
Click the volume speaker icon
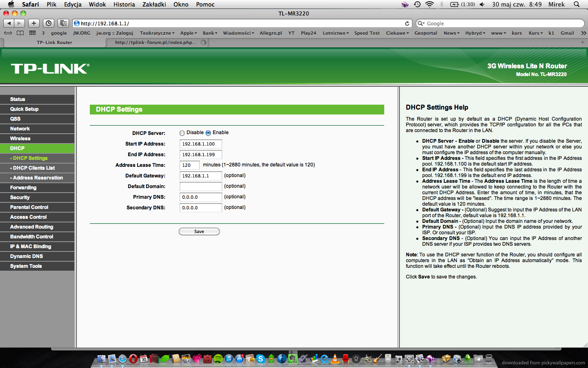tap(482, 4)
